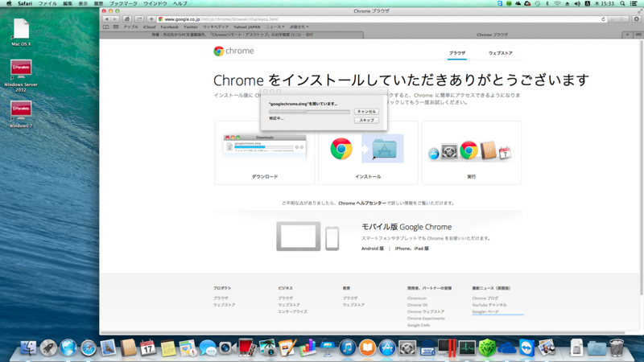Open the Facebook bookmark
The image size is (644, 362).
pos(169,27)
